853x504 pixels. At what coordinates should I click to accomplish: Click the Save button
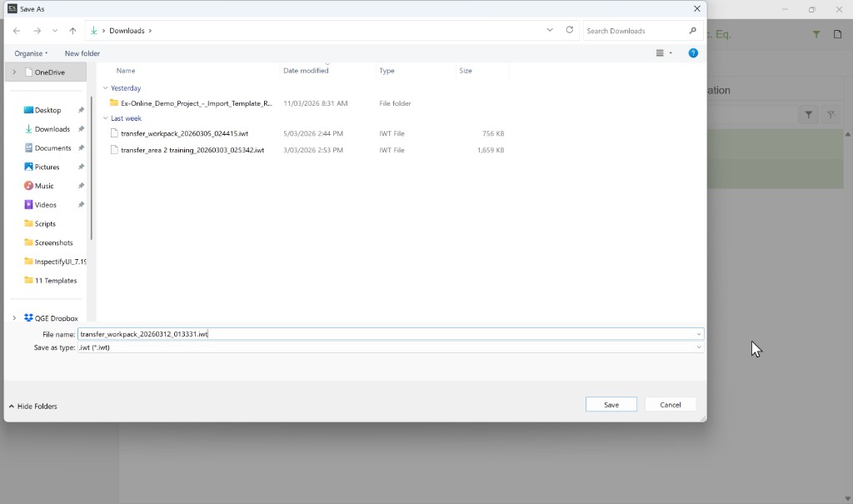(x=611, y=404)
